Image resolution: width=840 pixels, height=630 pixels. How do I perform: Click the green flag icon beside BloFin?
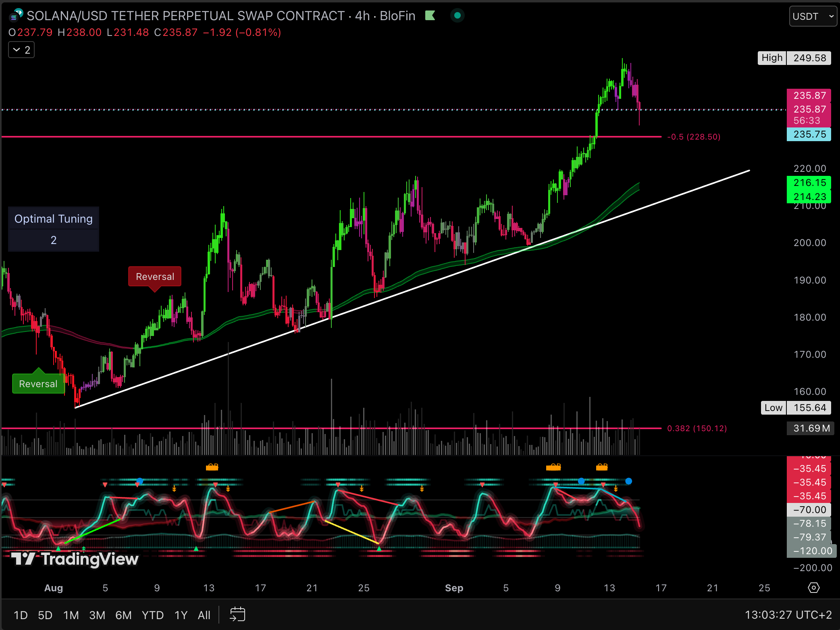(430, 16)
